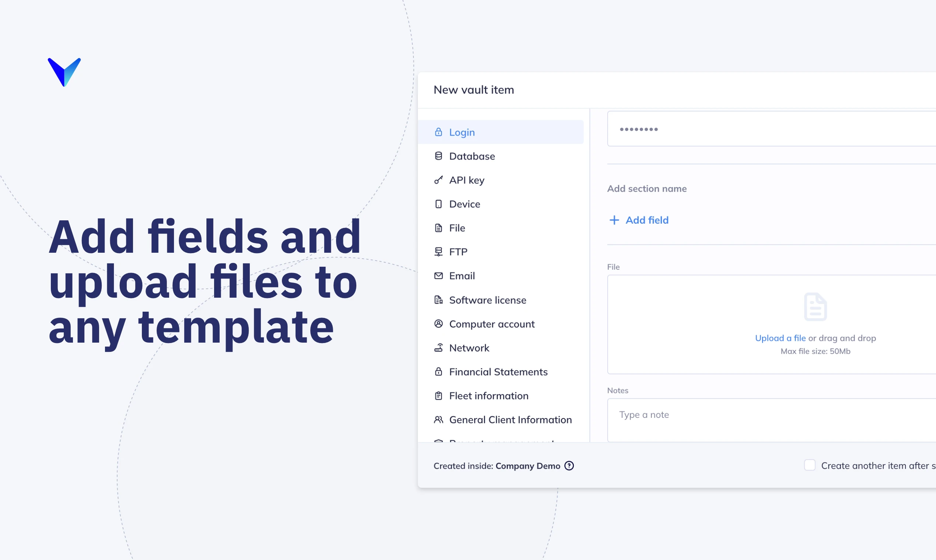The image size is (936, 560).
Task: Click the Type a note text area
Action: (770, 420)
